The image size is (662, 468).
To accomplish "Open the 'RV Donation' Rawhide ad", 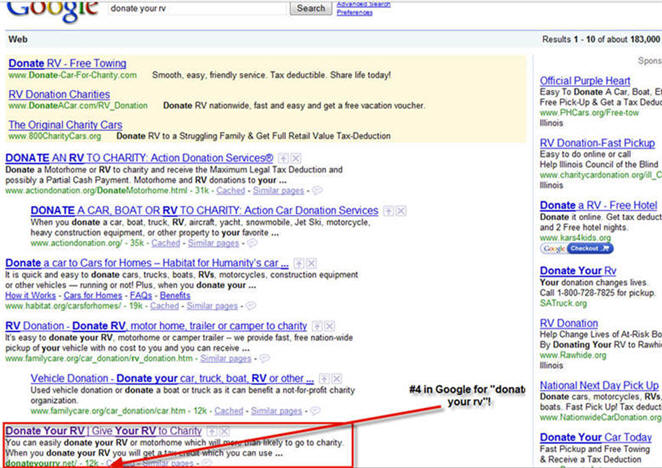I will pos(569,323).
